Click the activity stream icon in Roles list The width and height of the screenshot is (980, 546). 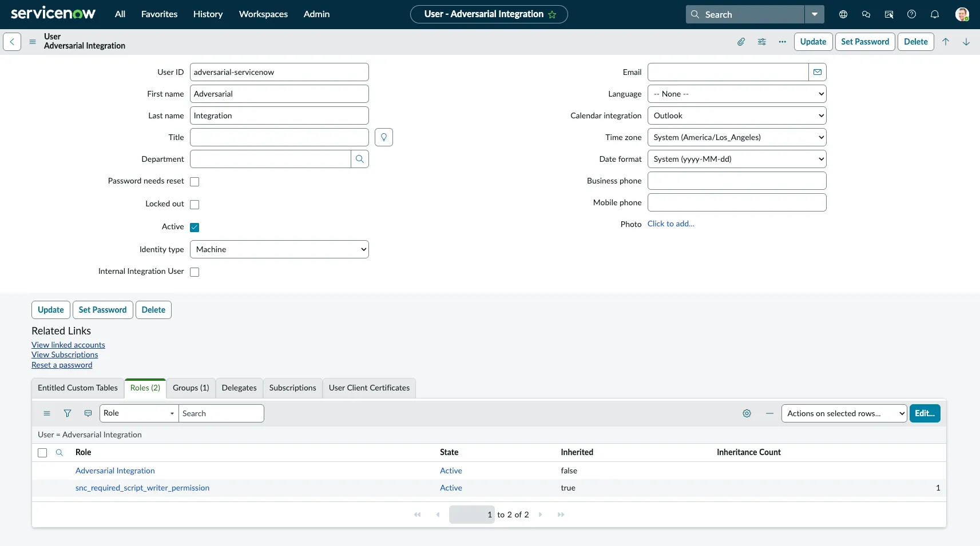point(88,413)
